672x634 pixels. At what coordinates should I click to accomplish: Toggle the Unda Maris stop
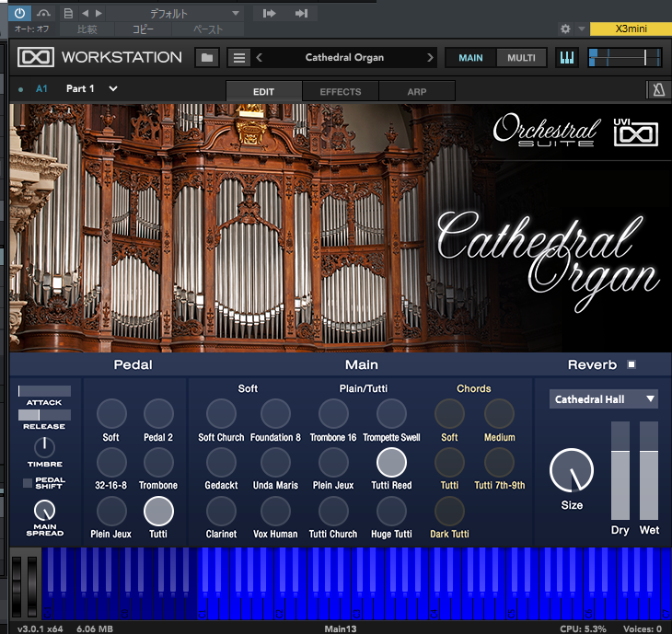275,463
